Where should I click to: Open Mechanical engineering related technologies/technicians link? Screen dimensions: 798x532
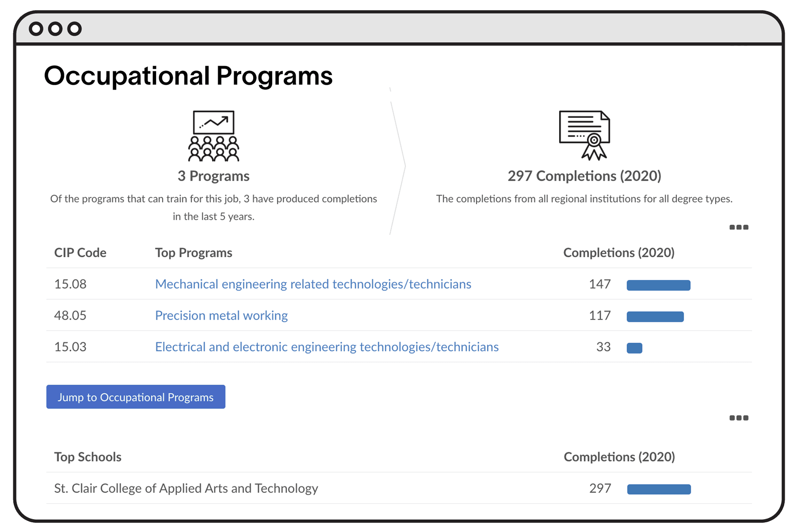pyautogui.click(x=313, y=284)
